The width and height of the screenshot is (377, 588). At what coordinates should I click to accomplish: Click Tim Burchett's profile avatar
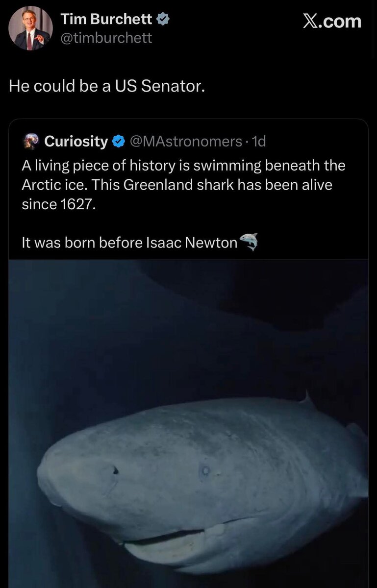[30, 29]
